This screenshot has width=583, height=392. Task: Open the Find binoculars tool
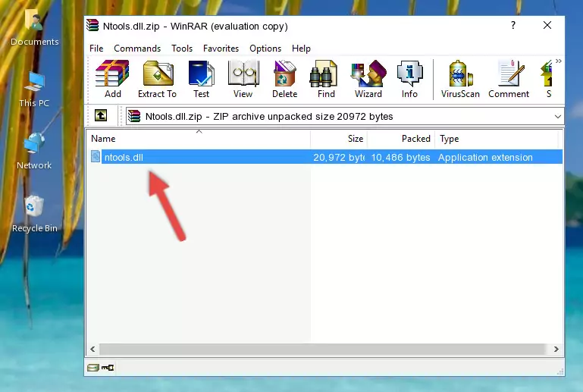click(x=326, y=79)
